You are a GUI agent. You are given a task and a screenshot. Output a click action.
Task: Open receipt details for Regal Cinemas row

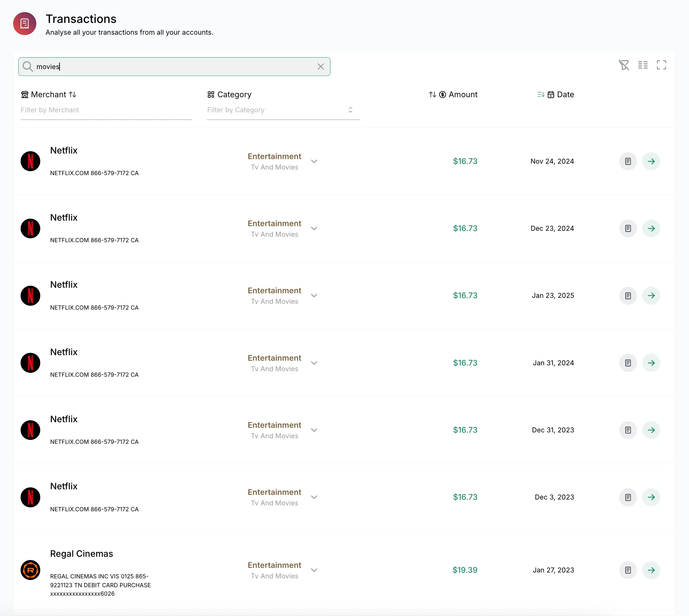click(x=628, y=570)
